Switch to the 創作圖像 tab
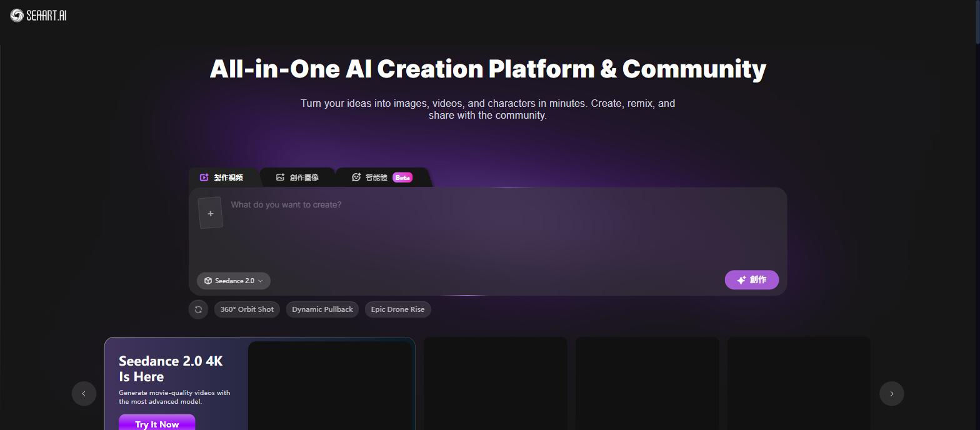Viewport: 980px width, 430px height. [x=297, y=177]
